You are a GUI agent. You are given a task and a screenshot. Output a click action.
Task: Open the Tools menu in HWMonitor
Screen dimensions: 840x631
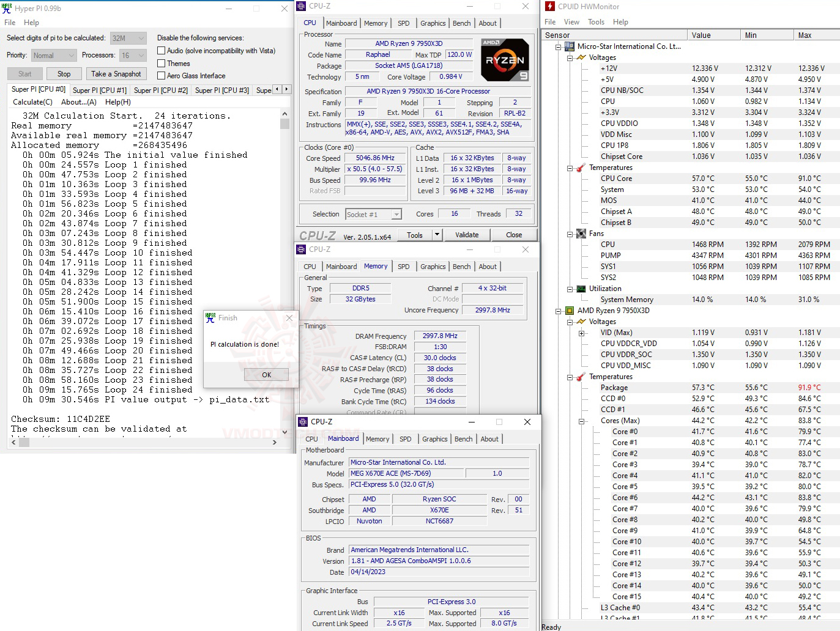point(597,22)
